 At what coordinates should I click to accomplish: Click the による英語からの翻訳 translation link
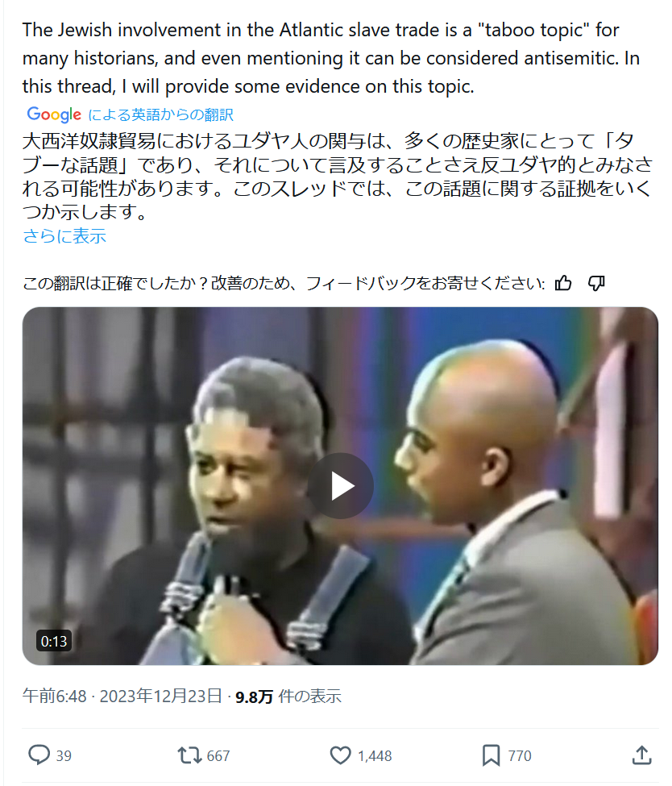[160, 114]
